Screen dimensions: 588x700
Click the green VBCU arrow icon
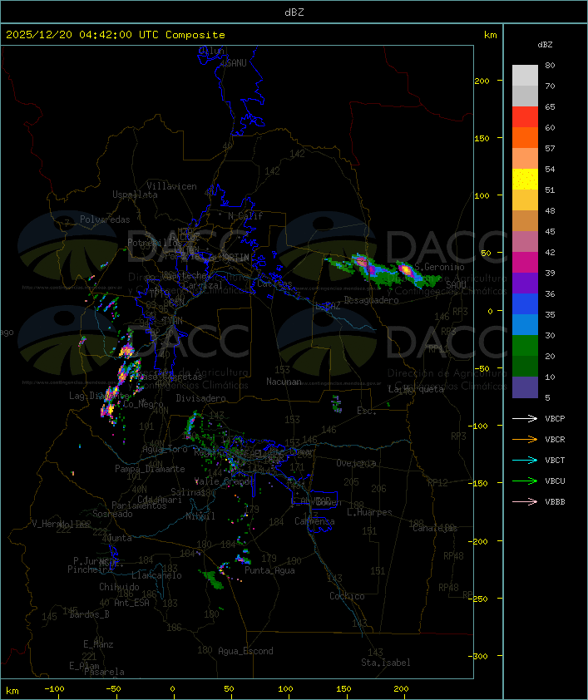pos(525,481)
